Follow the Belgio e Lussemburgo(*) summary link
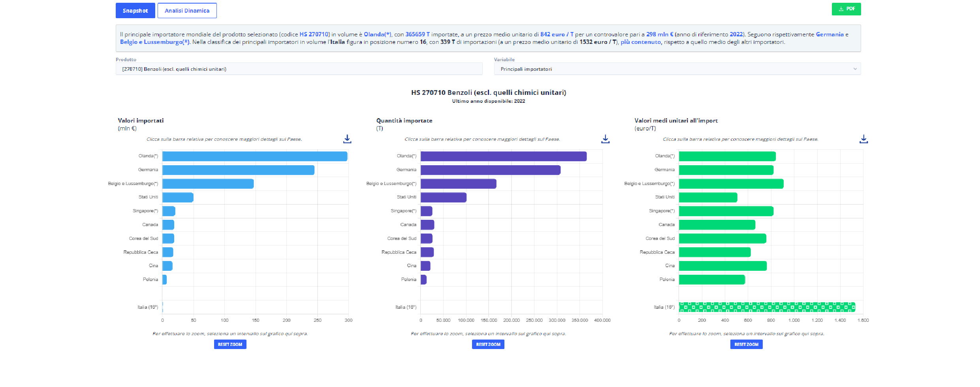Image resolution: width=980 pixels, height=387 pixels. [155, 42]
